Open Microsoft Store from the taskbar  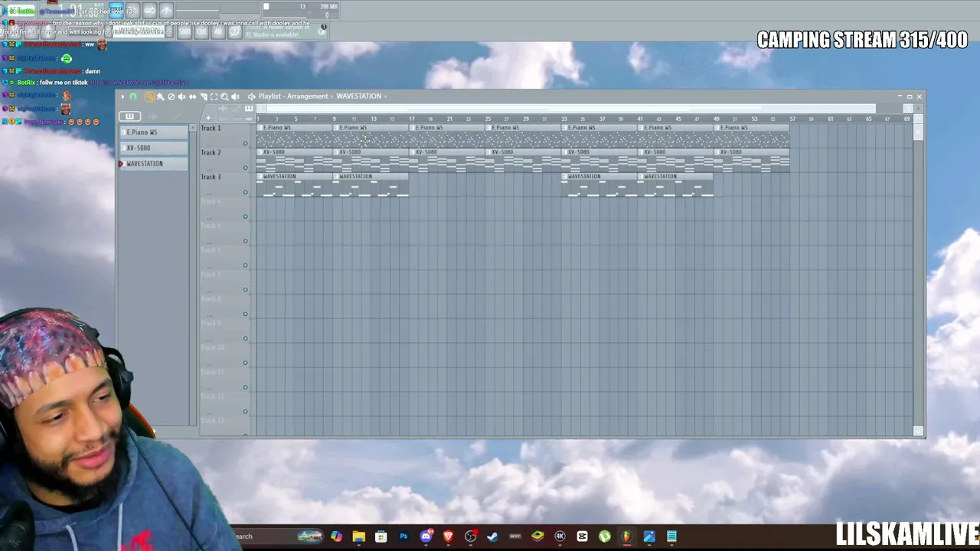(x=381, y=536)
